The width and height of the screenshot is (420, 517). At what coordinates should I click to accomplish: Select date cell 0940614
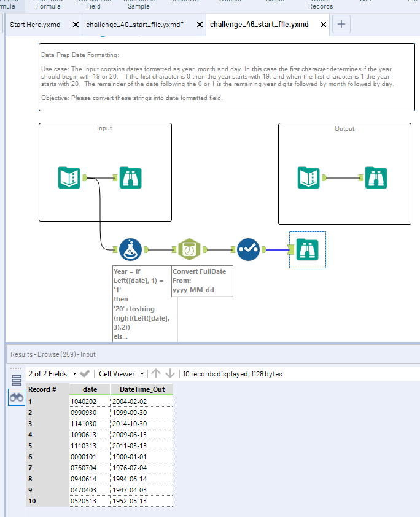[90, 479]
